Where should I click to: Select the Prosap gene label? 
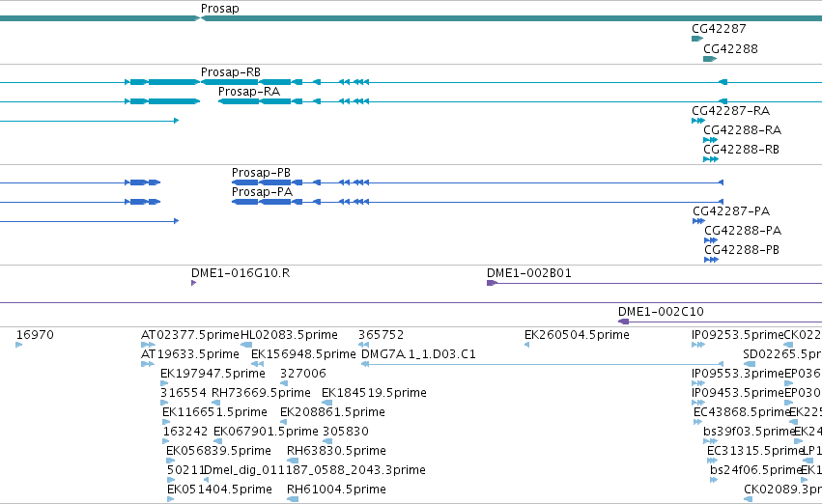tap(219, 9)
